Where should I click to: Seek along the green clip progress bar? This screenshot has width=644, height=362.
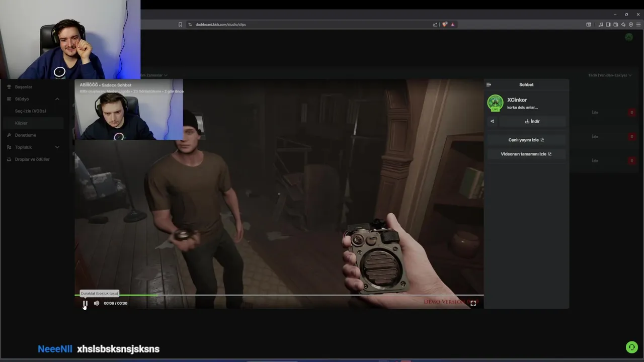(x=279, y=295)
